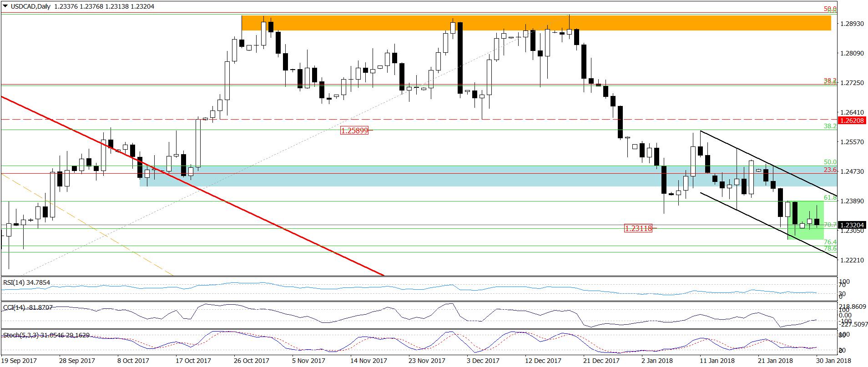Click the 21 Dec 2017 date label
The height and width of the screenshot is (367, 868).
point(601,361)
